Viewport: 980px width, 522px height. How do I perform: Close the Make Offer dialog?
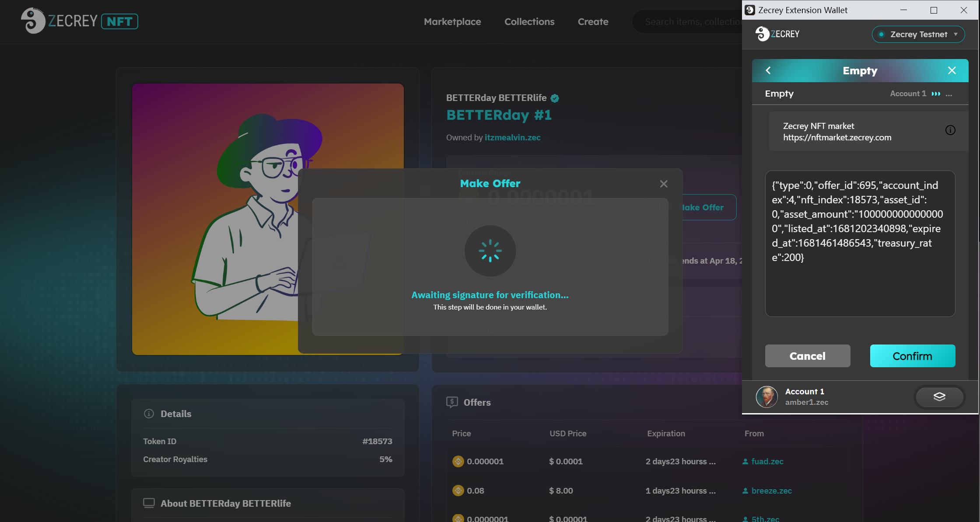(664, 184)
